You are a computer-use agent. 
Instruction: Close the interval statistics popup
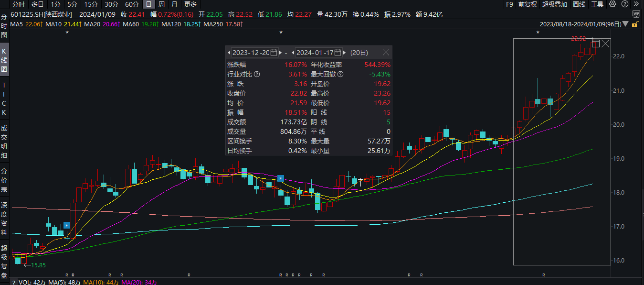tap(386, 53)
